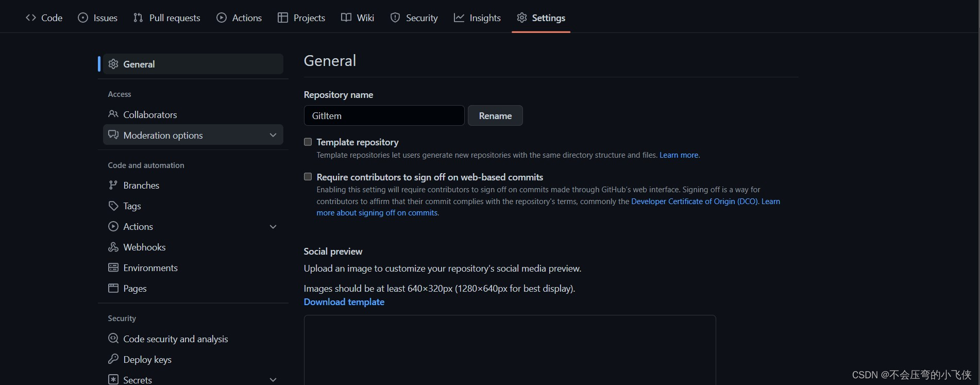The image size is (980, 385).
Task: Click the Code security and analysis icon
Action: point(113,338)
